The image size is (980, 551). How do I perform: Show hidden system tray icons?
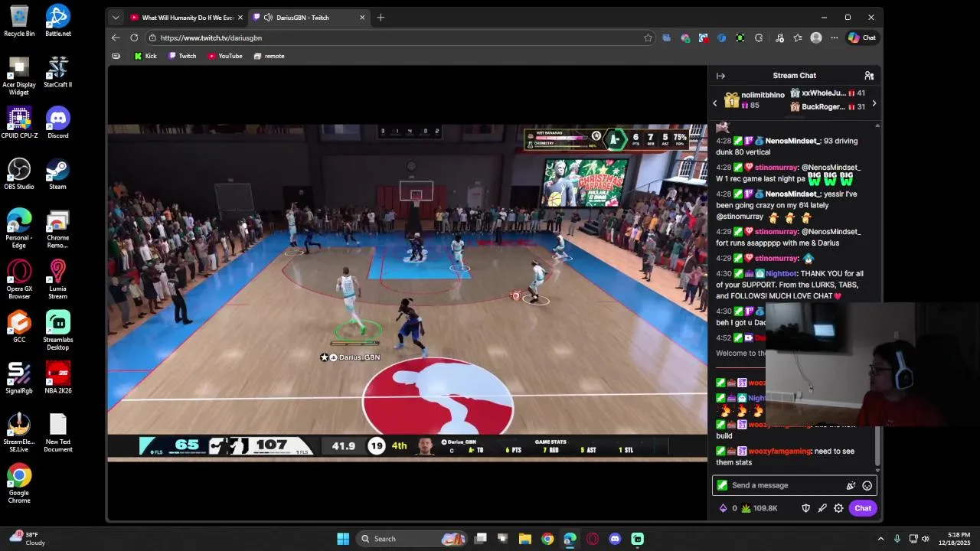(x=880, y=539)
